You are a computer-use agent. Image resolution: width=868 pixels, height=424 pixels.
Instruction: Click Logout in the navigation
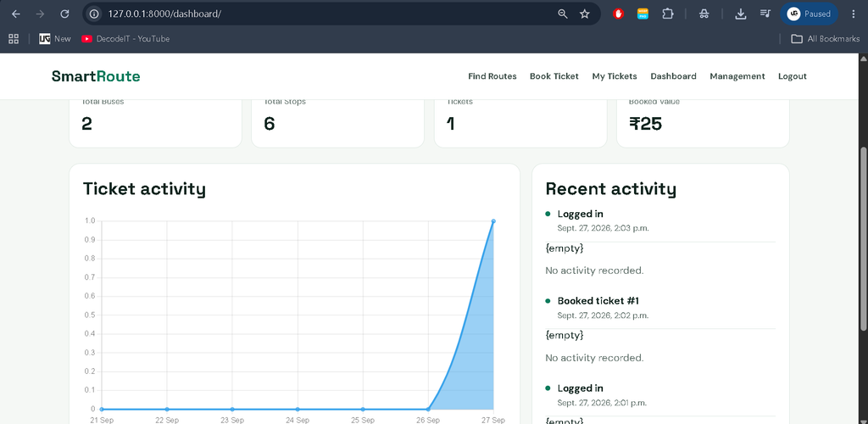pyautogui.click(x=793, y=76)
